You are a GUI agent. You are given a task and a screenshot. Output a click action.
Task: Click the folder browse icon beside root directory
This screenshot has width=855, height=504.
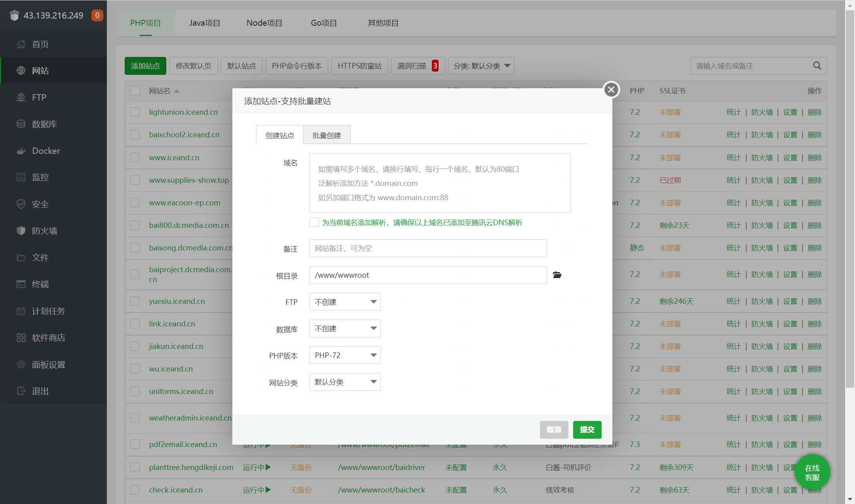(x=557, y=275)
